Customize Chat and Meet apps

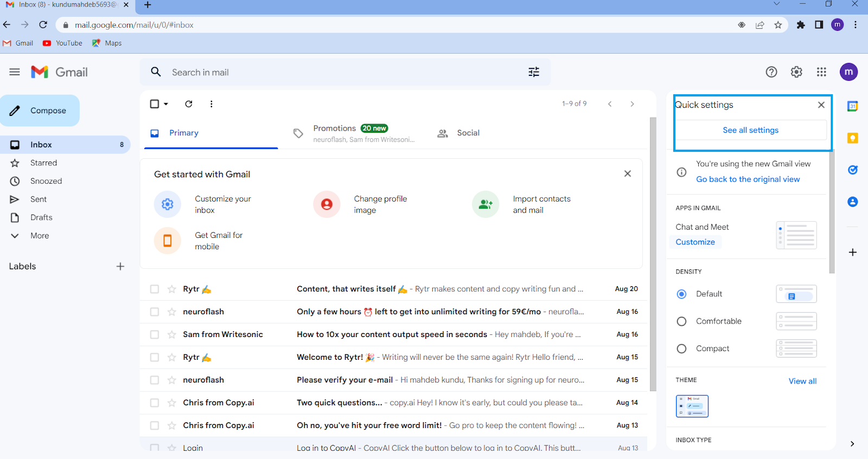[695, 242]
